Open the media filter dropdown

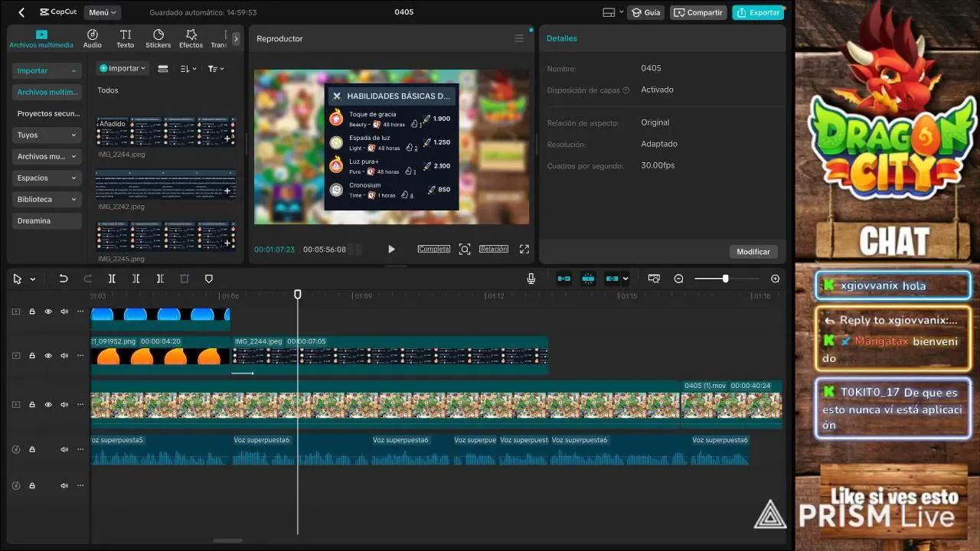pos(216,68)
